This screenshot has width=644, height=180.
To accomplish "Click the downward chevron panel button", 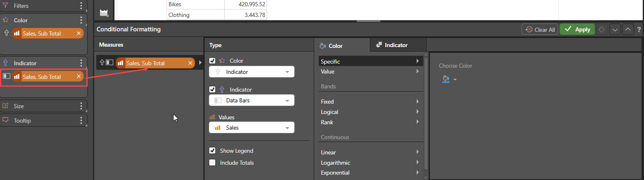I will 615,29.
